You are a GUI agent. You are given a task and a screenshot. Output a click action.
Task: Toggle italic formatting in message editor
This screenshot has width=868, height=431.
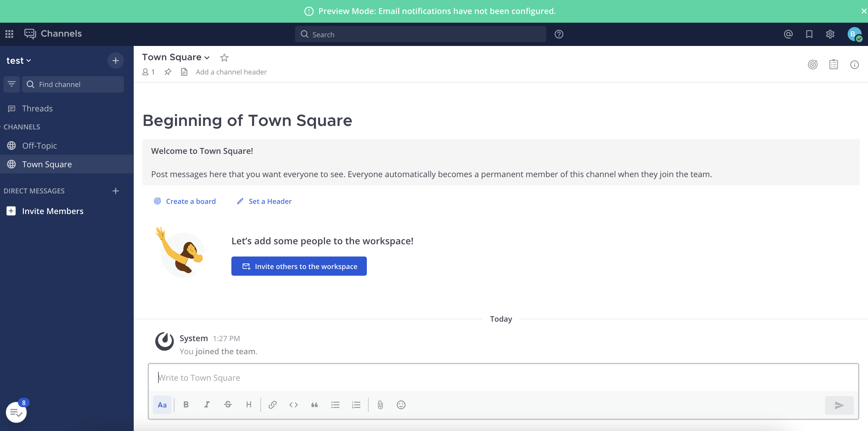point(208,405)
